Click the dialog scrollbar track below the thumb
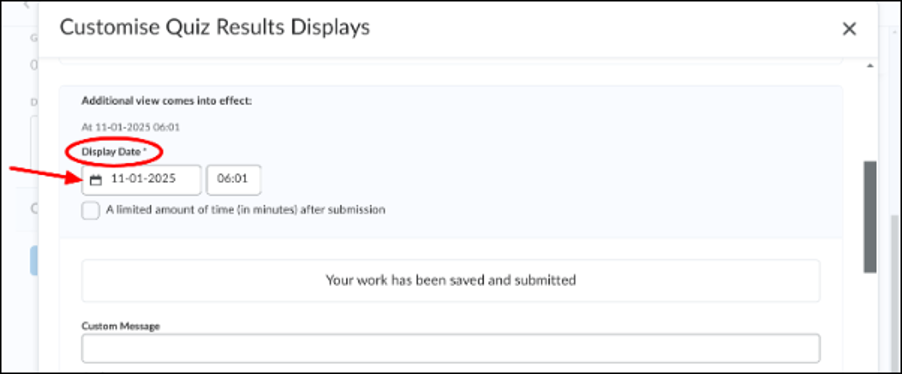 click(x=870, y=322)
